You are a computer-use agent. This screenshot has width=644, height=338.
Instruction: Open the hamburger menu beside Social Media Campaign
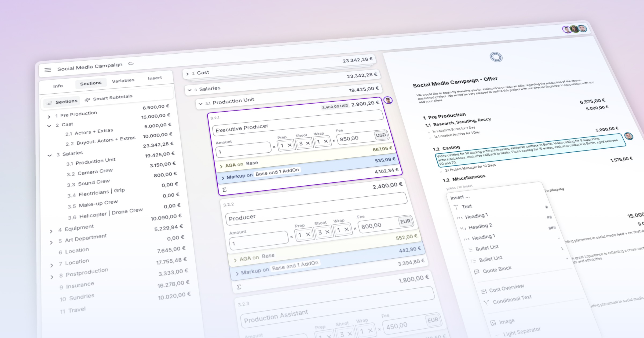tap(48, 70)
